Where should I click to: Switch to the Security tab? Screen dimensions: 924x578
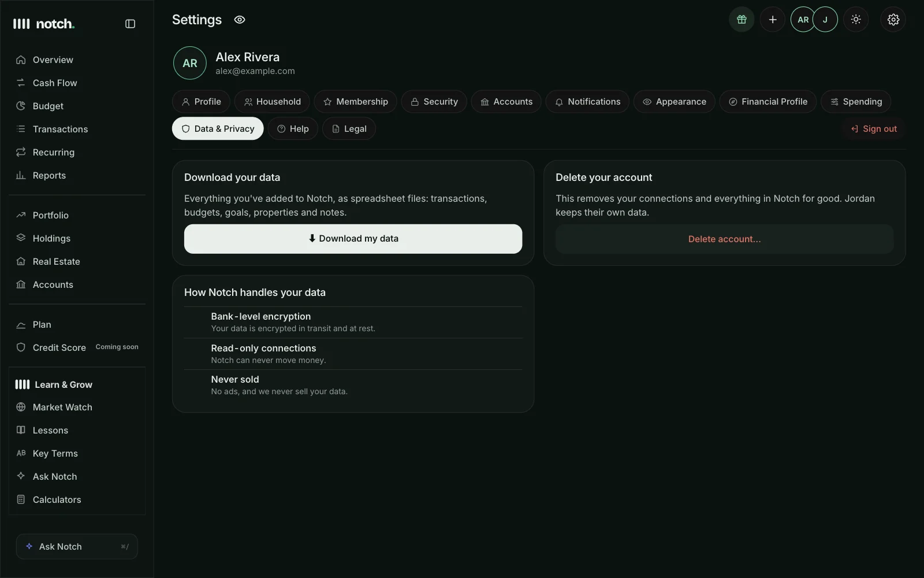(x=434, y=102)
